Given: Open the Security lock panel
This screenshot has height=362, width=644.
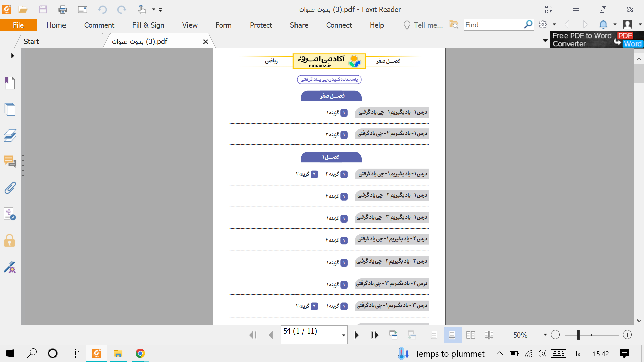Looking at the screenshot, I should pos(10,240).
